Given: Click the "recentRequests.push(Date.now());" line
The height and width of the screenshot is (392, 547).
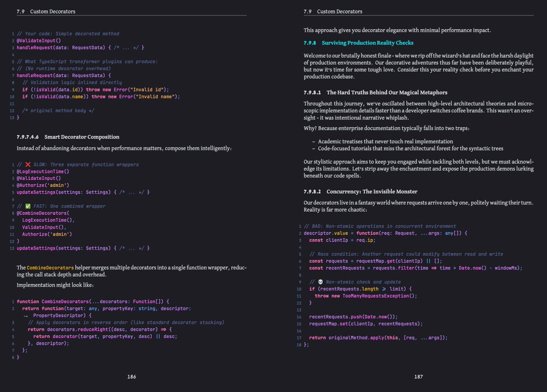Looking at the screenshot, I should point(354,317).
